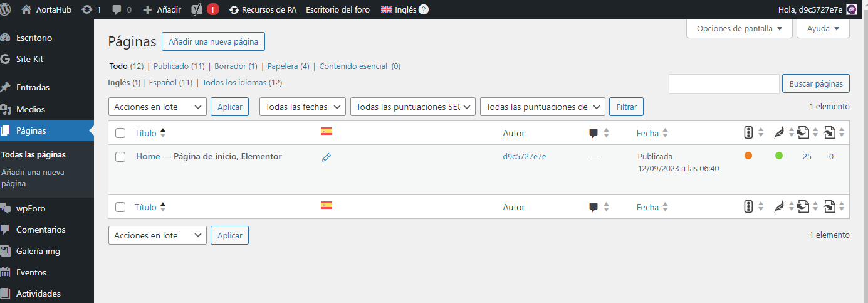The height and width of the screenshot is (303, 868).
Task: Expand Opciones de pantalla panel
Action: 740,28
